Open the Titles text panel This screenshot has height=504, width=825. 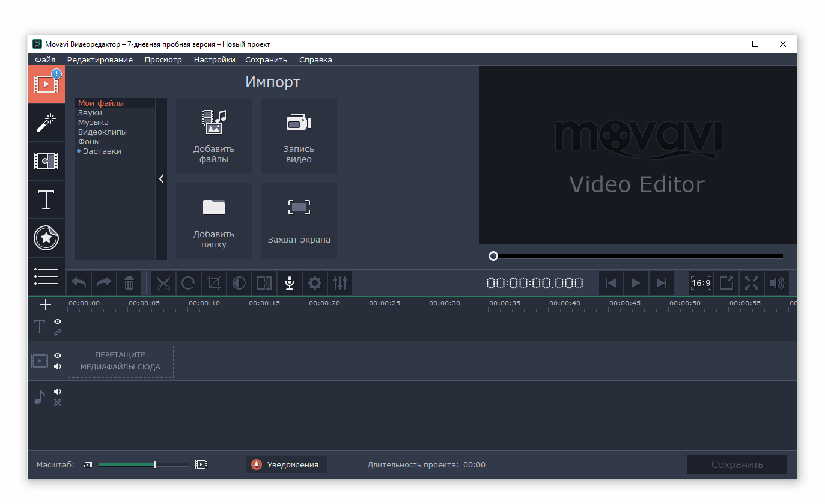[46, 199]
